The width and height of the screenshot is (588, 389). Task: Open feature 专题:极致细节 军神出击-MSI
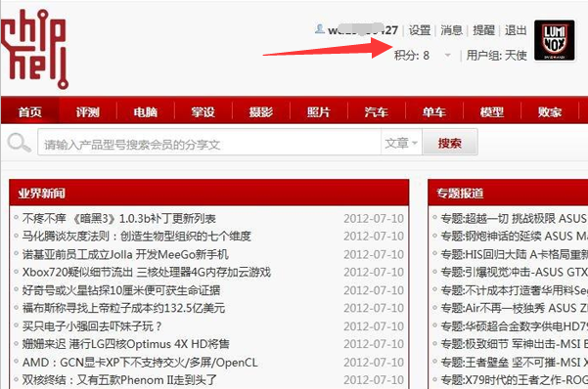point(514,344)
